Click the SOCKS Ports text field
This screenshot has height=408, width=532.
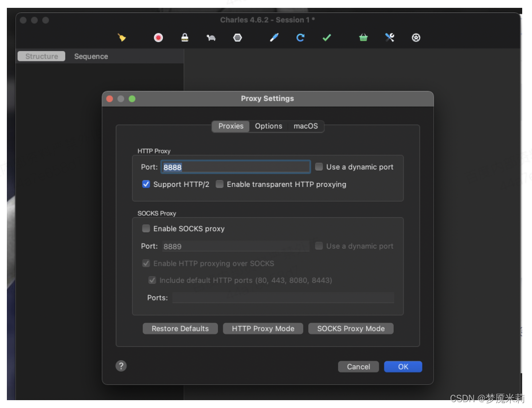(283, 298)
